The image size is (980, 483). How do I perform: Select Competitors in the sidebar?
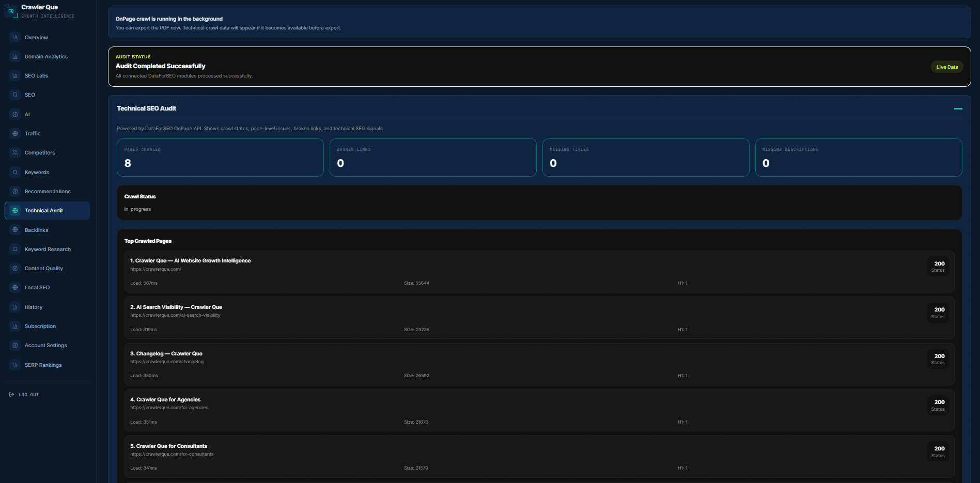click(47, 152)
